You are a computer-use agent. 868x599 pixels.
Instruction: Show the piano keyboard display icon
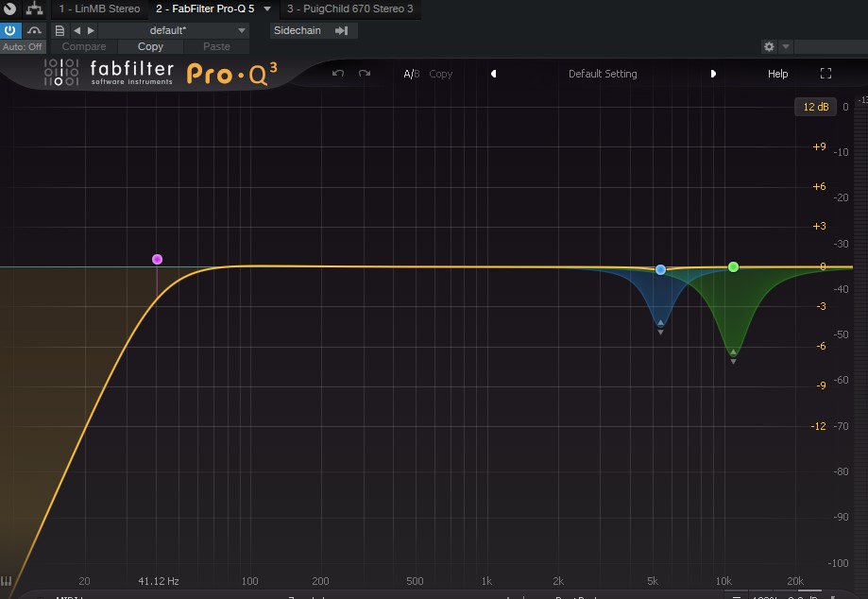point(6,581)
